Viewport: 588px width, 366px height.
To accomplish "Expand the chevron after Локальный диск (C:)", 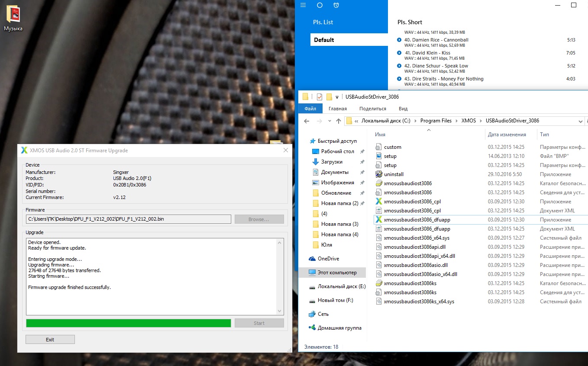I will click(415, 121).
